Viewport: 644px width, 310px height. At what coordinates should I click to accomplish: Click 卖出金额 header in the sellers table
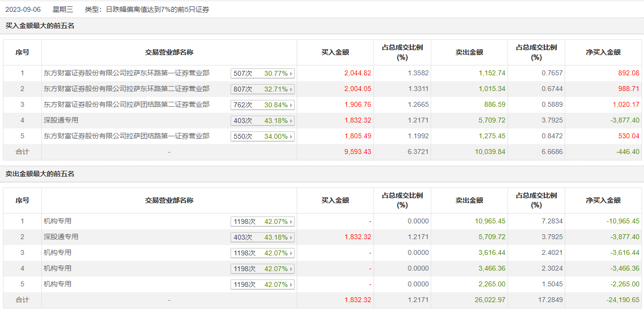pos(469,200)
